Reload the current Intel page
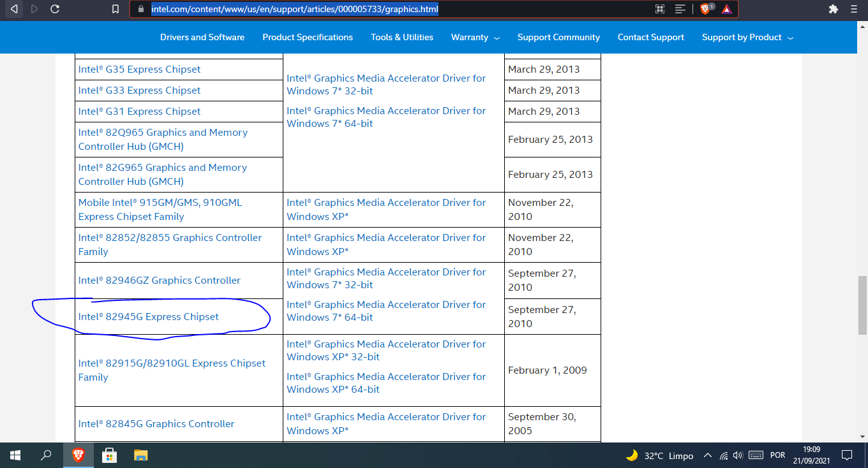The width and height of the screenshot is (868, 468). tap(55, 9)
